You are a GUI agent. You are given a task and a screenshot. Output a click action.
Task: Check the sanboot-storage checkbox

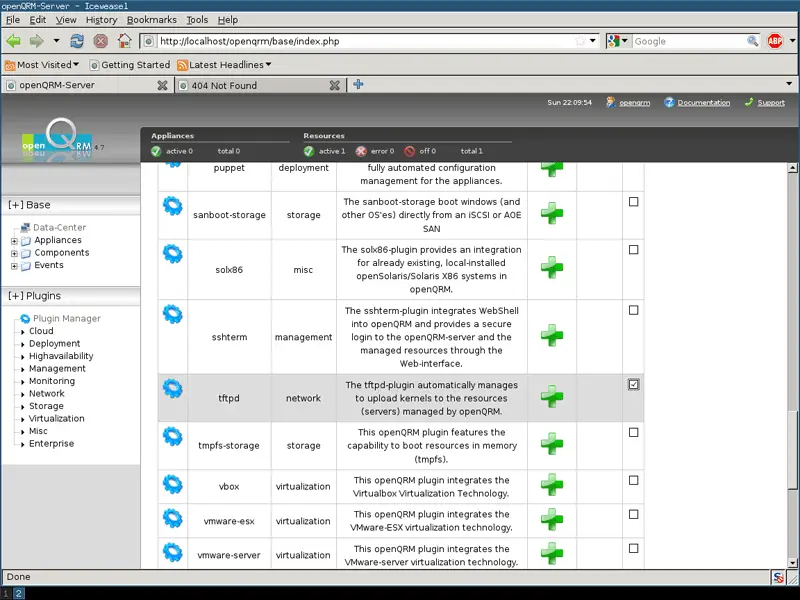tap(633, 202)
